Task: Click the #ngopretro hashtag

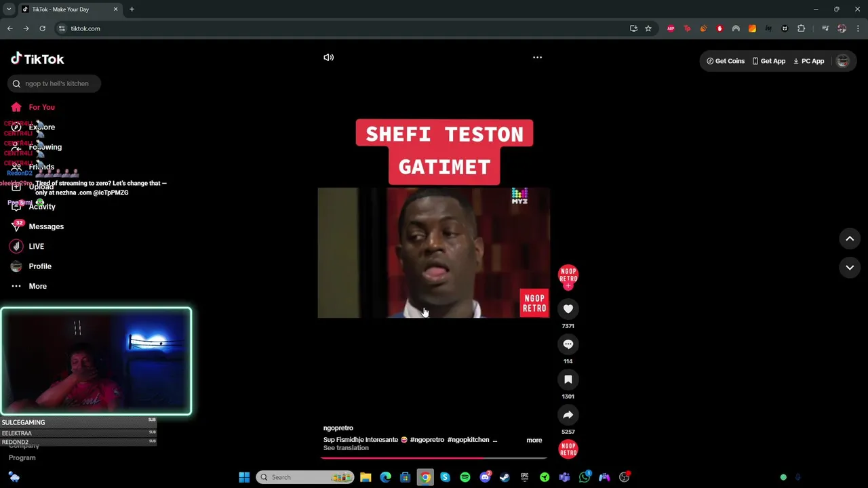Action: click(427, 440)
